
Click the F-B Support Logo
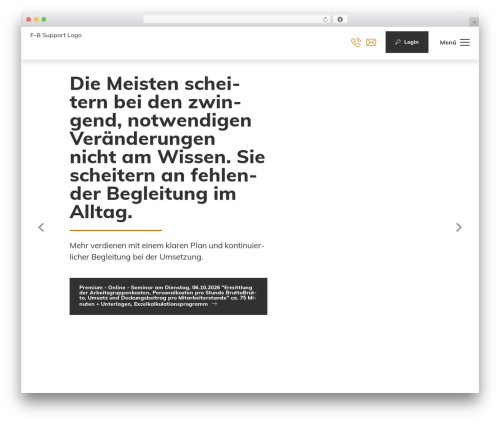tap(56, 35)
